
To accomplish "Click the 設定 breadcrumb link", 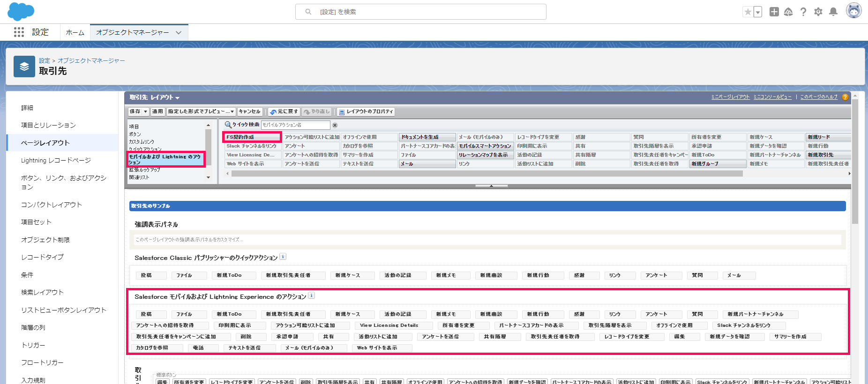I will (x=45, y=61).
